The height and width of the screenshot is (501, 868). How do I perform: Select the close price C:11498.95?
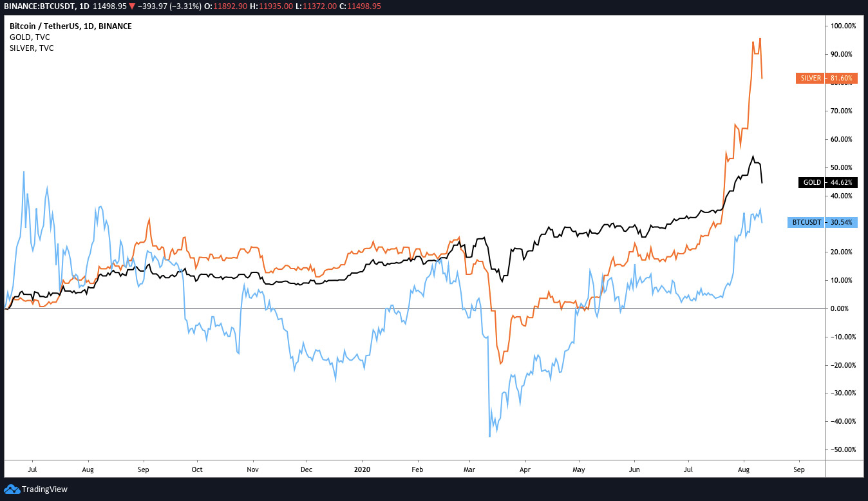359,6
